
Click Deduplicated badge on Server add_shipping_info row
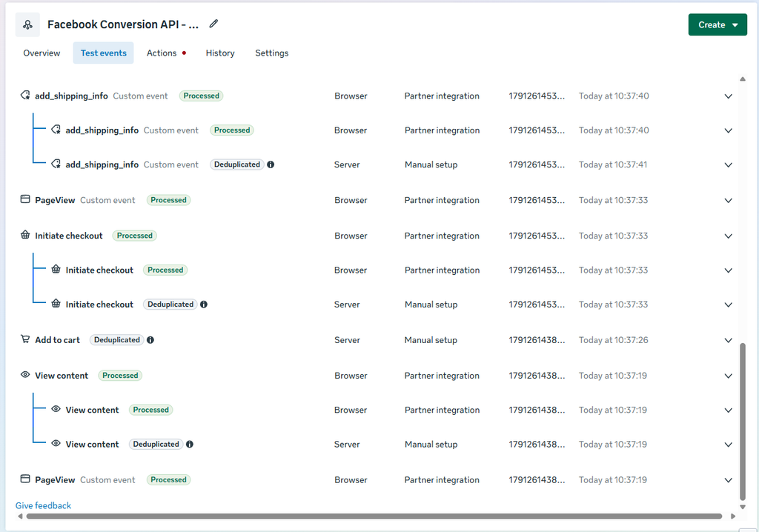pos(237,164)
